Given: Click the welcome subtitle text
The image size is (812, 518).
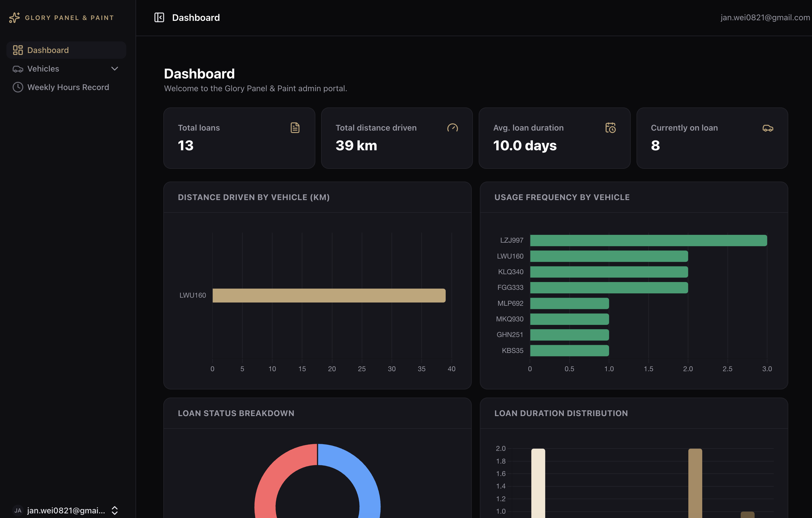Looking at the screenshot, I should click(x=256, y=89).
